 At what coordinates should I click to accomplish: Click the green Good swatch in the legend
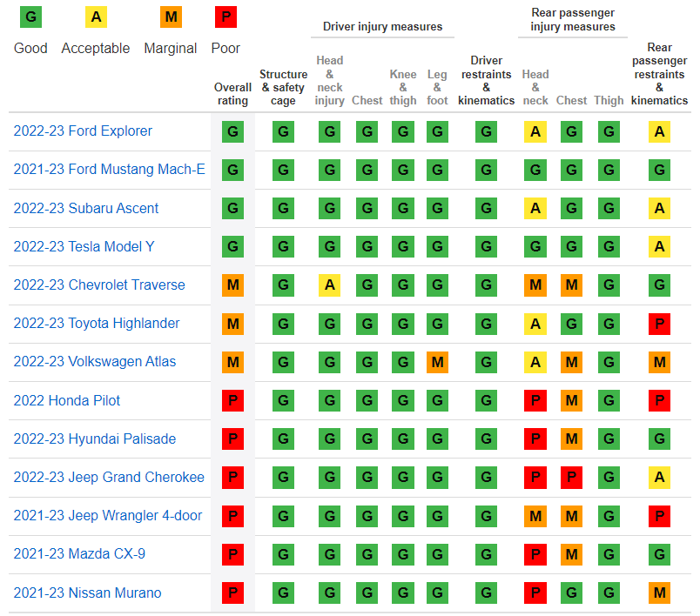(30, 17)
